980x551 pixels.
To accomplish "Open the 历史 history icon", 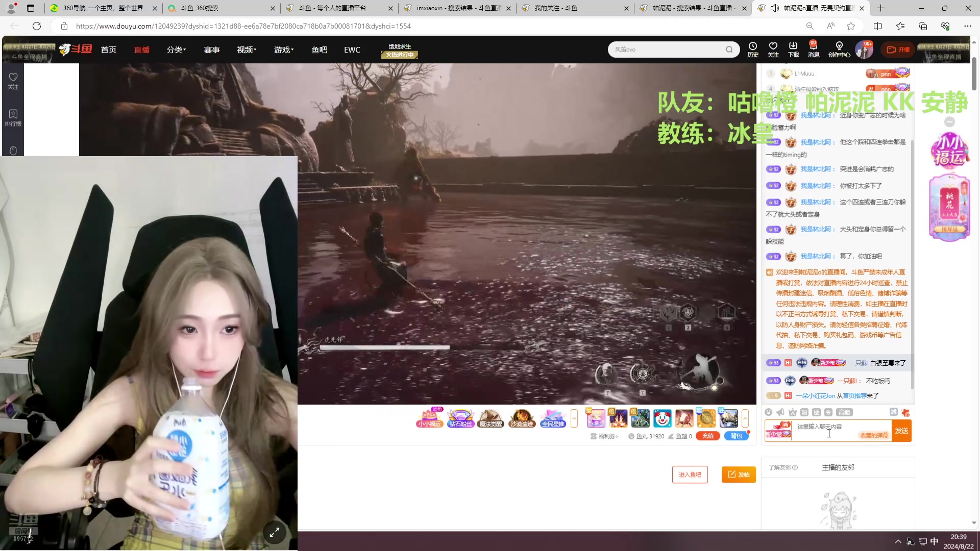I will [753, 49].
